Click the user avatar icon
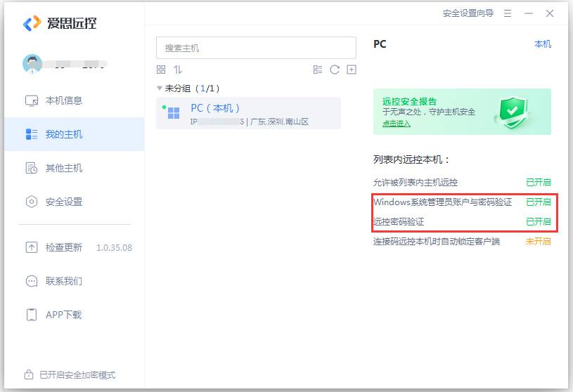573x392 pixels. point(32,64)
